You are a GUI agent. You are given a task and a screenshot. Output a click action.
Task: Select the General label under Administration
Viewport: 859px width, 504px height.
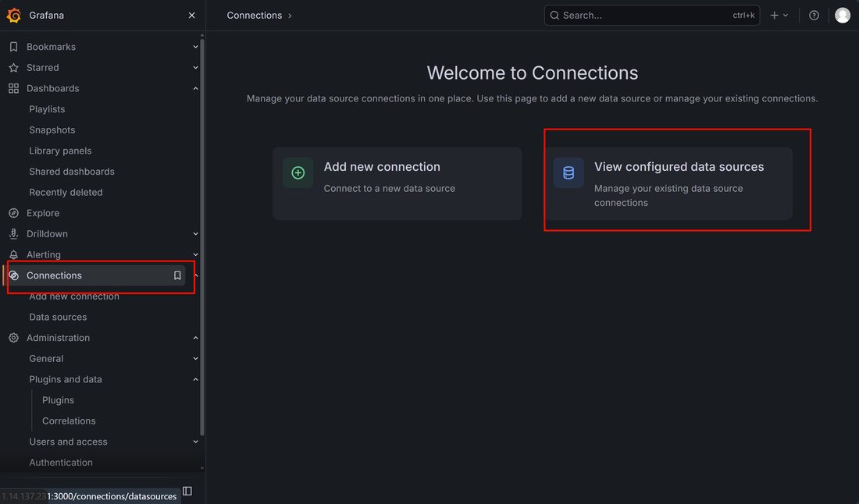coord(46,359)
